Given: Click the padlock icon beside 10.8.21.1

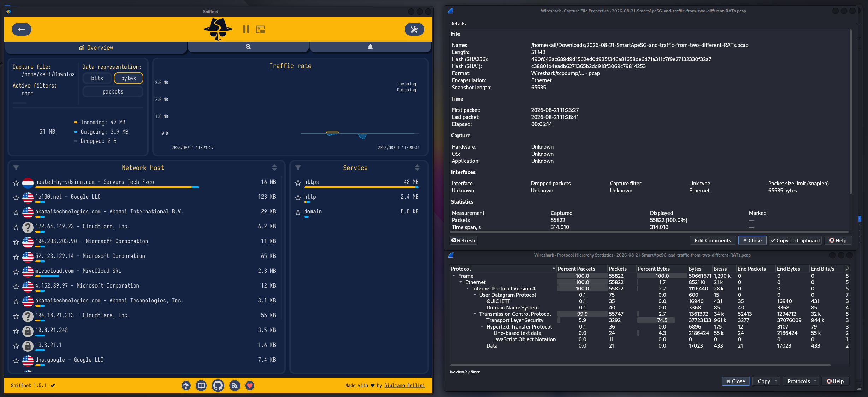Looking at the screenshot, I should click(x=28, y=346).
